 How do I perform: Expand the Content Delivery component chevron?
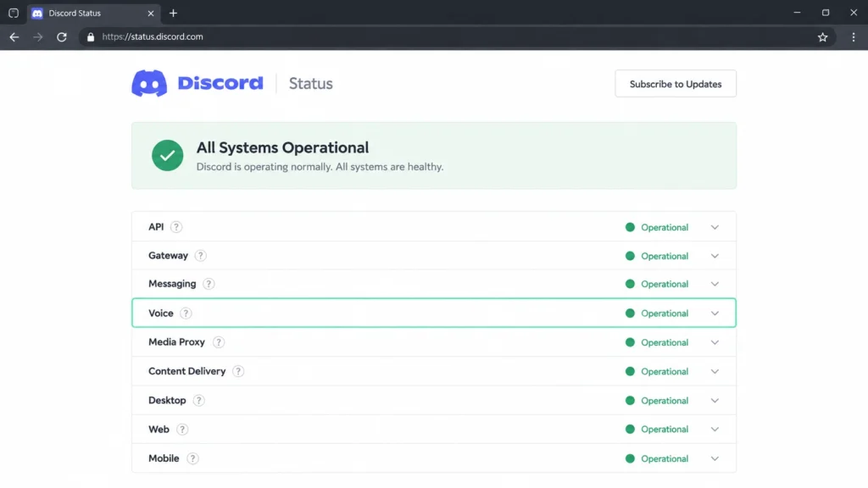click(x=715, y=371)
